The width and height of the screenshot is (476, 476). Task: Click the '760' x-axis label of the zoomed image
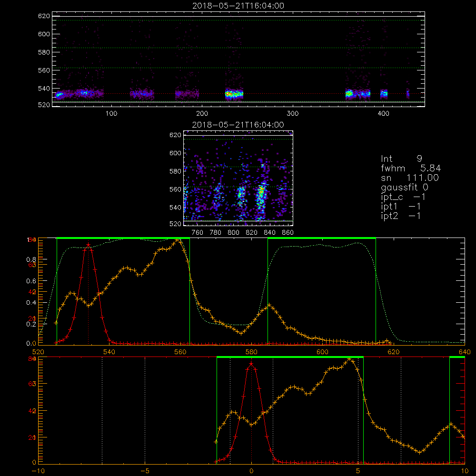point(198,233)
